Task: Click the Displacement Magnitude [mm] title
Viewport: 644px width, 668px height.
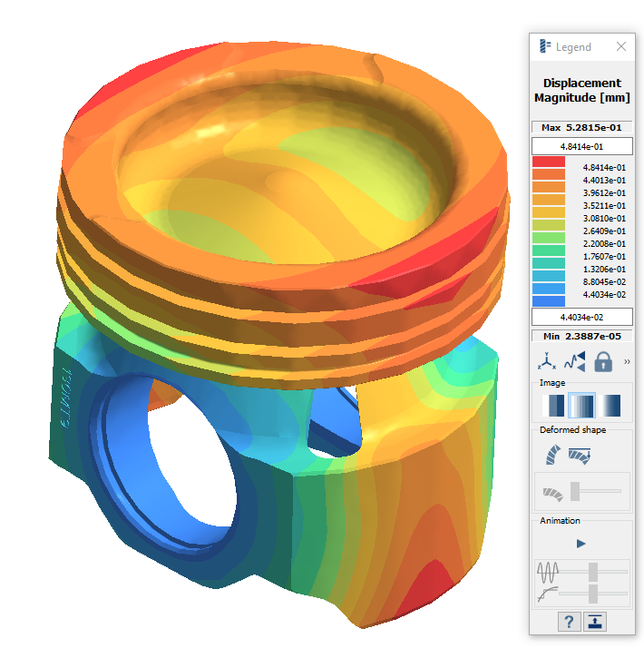Action: 581,91
